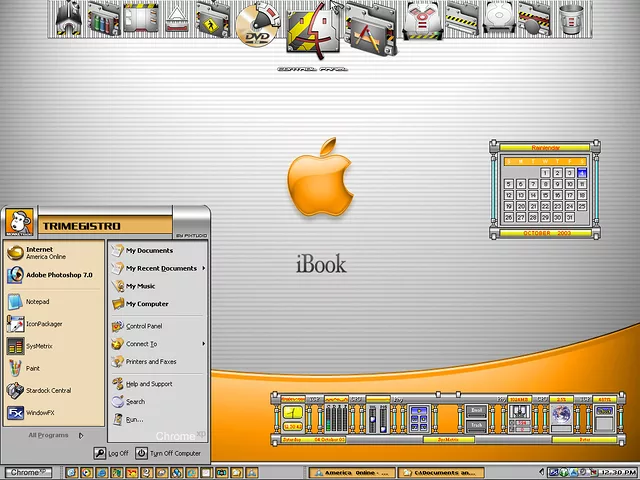The width and height of the screenshot is (640, 480).
Task: Open Internet America Online from start menu
Action: (53, 253)
